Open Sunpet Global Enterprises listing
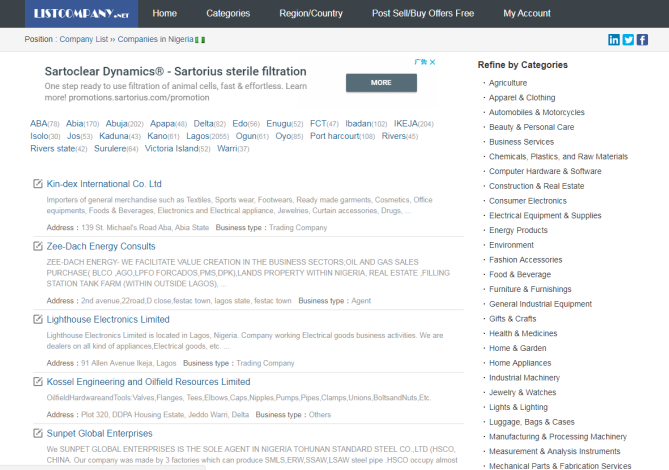 (x=100, y=434)
